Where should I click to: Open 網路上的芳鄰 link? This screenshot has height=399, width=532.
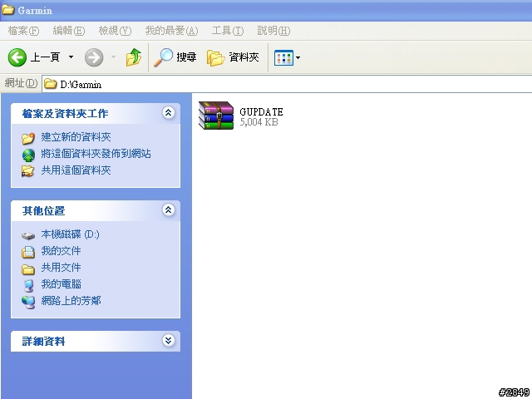[x=71, y=301]
